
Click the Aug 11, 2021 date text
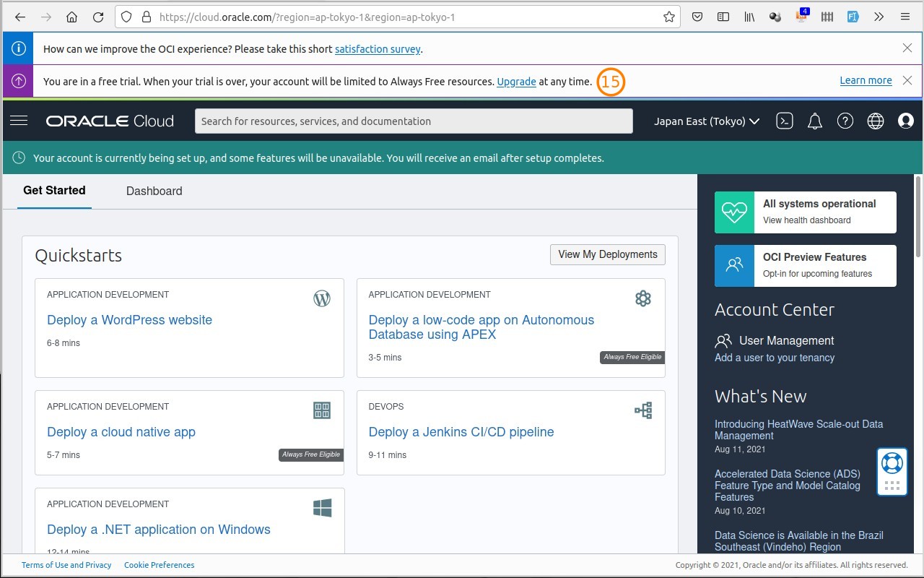[740, 449]
